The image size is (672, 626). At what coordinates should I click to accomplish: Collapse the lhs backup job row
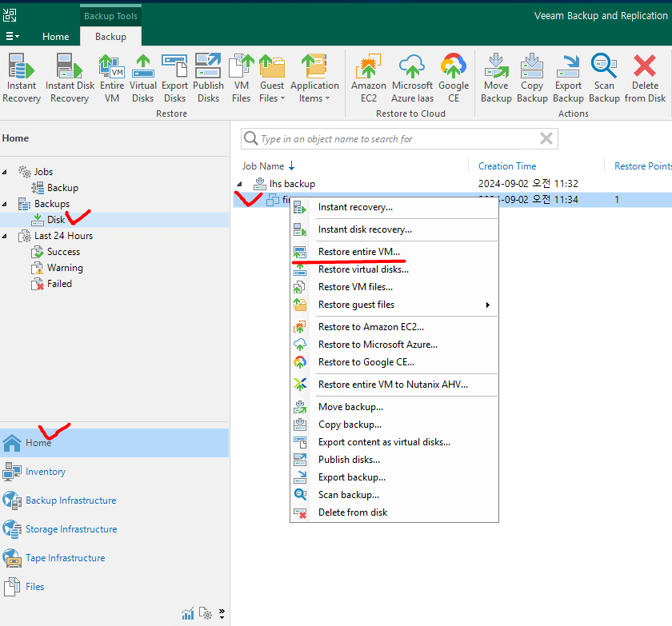pyautogui.click(x=239, y=184)
